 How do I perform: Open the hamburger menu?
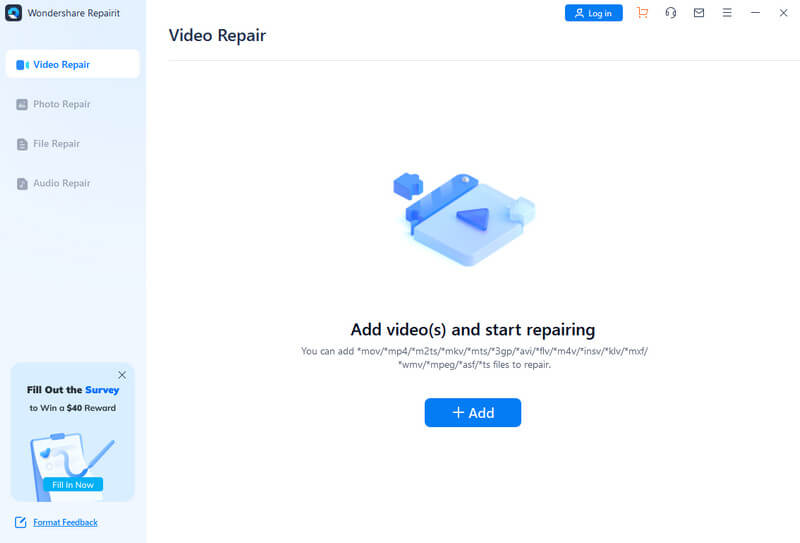727,13
